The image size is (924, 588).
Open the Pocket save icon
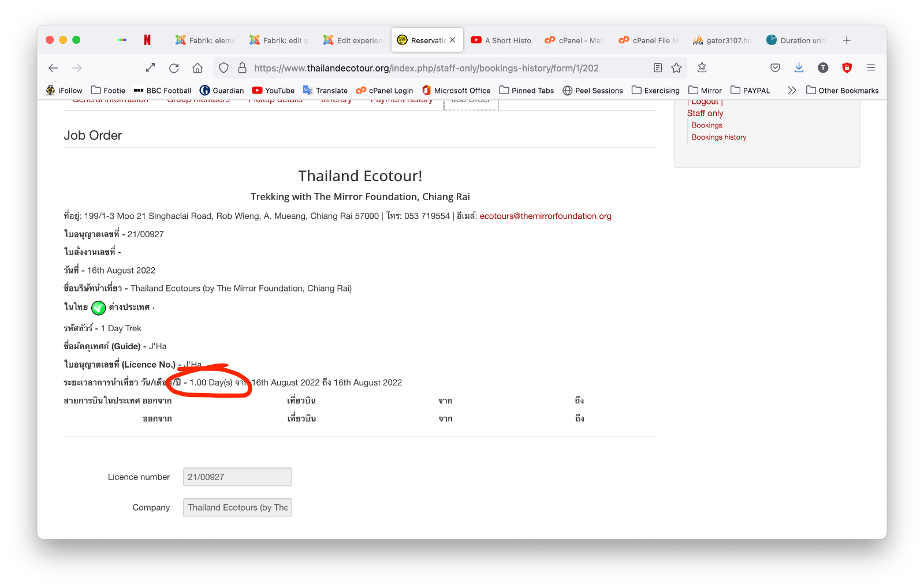(775, 68)
